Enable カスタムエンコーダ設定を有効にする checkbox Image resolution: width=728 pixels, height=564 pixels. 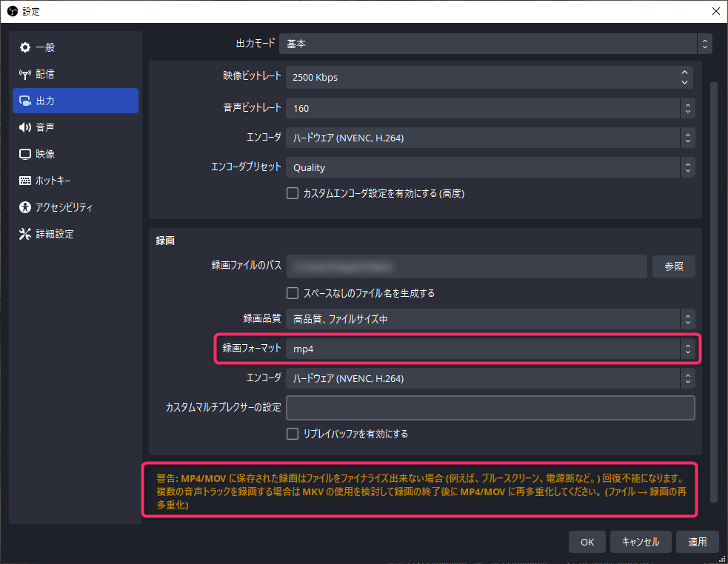pyautogui.click(x=293, y=193)
